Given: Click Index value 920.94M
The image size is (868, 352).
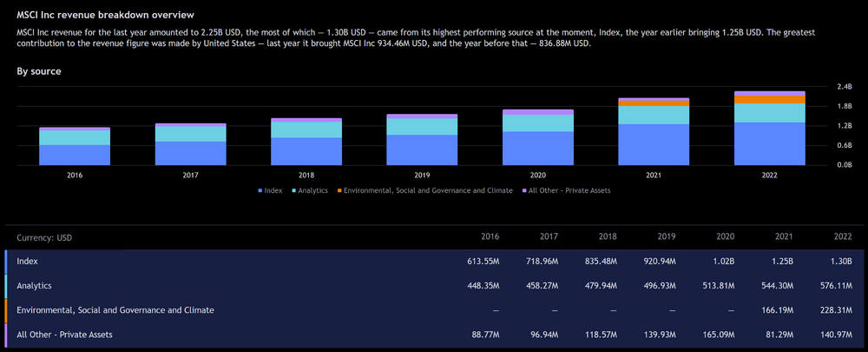Looking at the screenshot, I should [660, 261].
